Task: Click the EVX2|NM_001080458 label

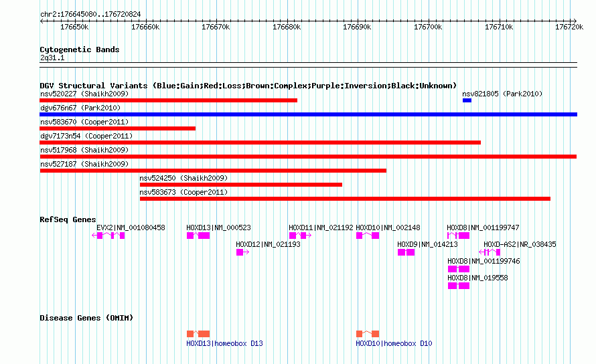Action: coord(131,227)
